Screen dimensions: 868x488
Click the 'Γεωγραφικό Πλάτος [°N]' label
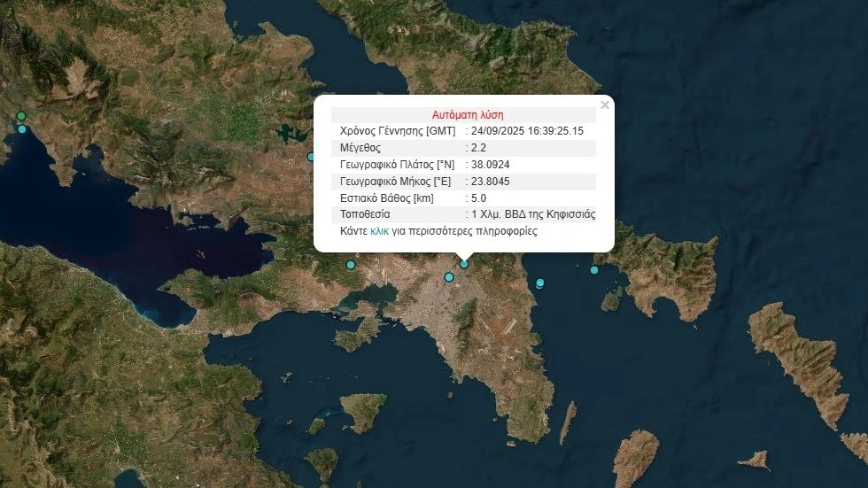[x=397, y=165]
